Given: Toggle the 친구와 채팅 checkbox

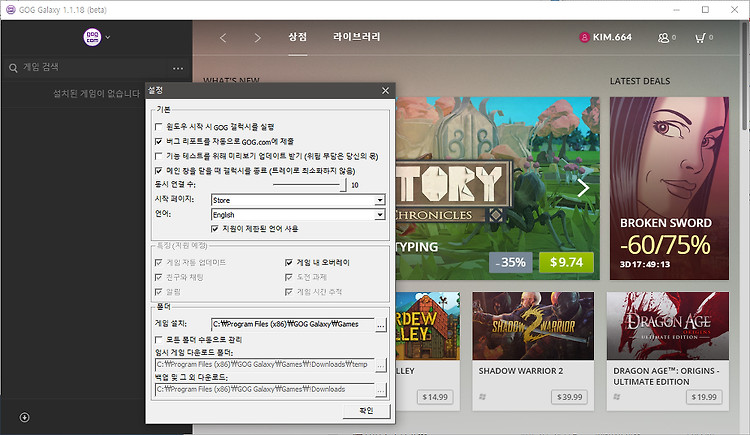Looking at the screenshot, I should (159, 278).
